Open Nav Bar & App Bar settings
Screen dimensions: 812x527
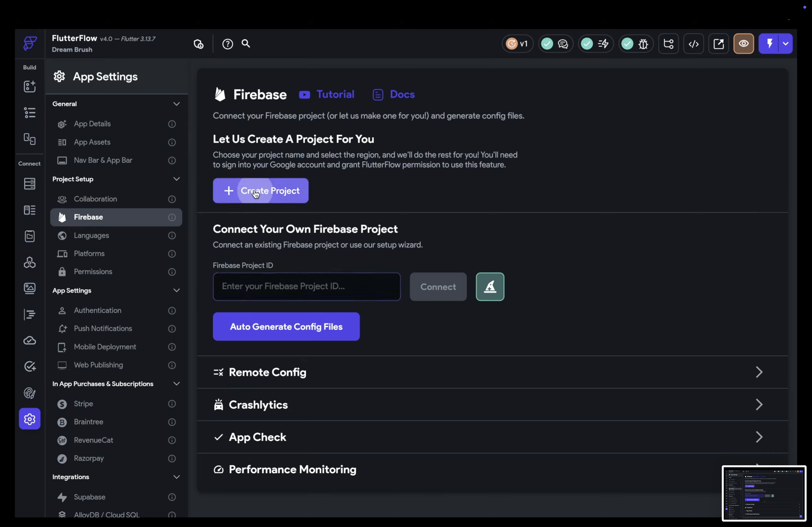116,160
